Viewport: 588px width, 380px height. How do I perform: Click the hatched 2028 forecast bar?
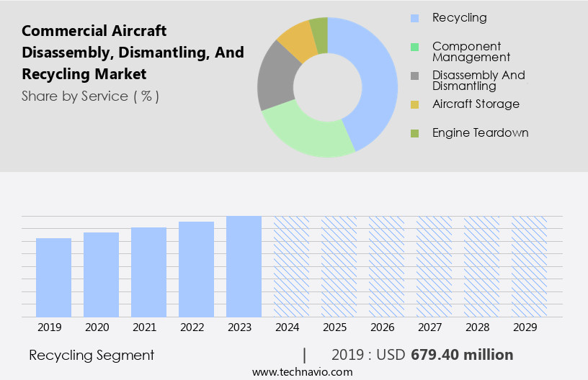click(482, 266)
